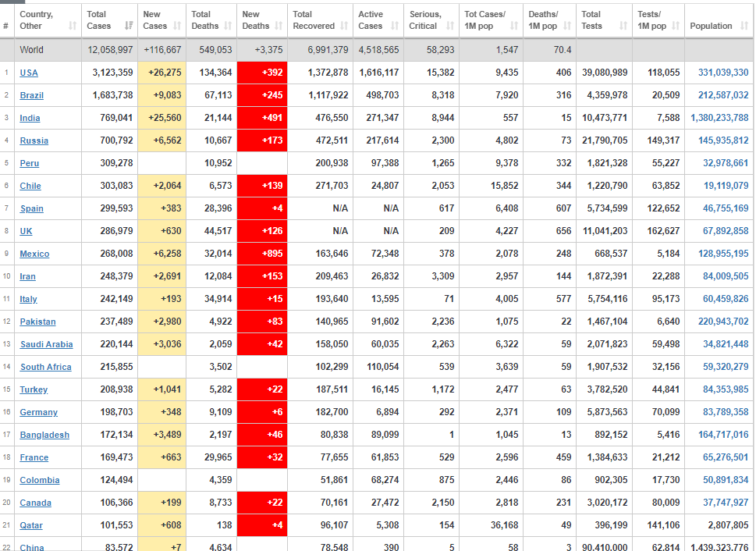The height and width of the screenshot is (551, 756).
Task: Click the sort arrows in Total Deaths header
Action: coord(228,26)
